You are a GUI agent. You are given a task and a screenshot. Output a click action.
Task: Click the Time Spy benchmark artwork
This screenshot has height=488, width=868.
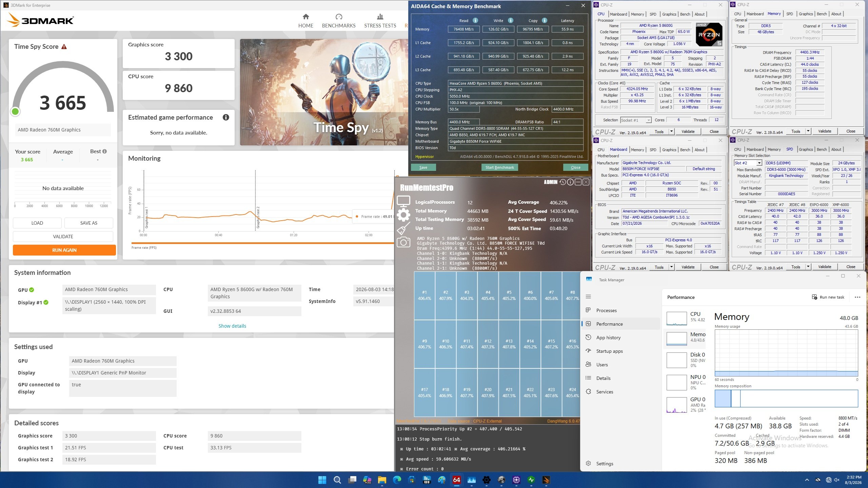point(324,92)
